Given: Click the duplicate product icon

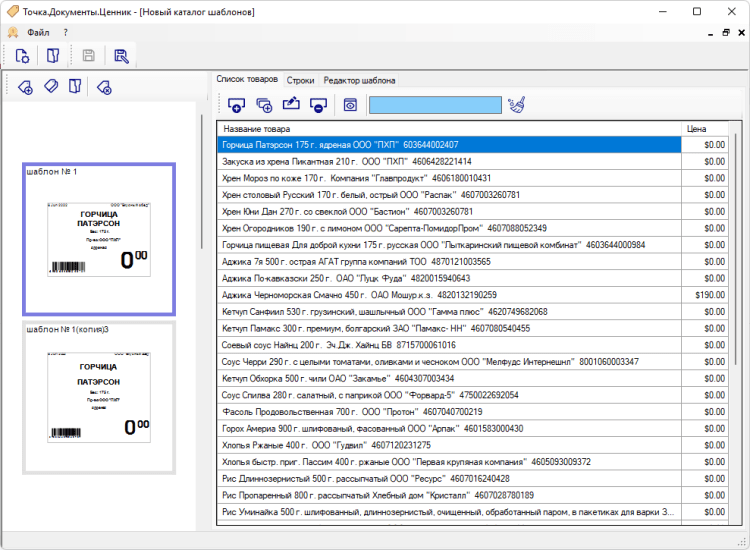Looking at the screenshot, I should pyautogui.click(x=264, y=104).
